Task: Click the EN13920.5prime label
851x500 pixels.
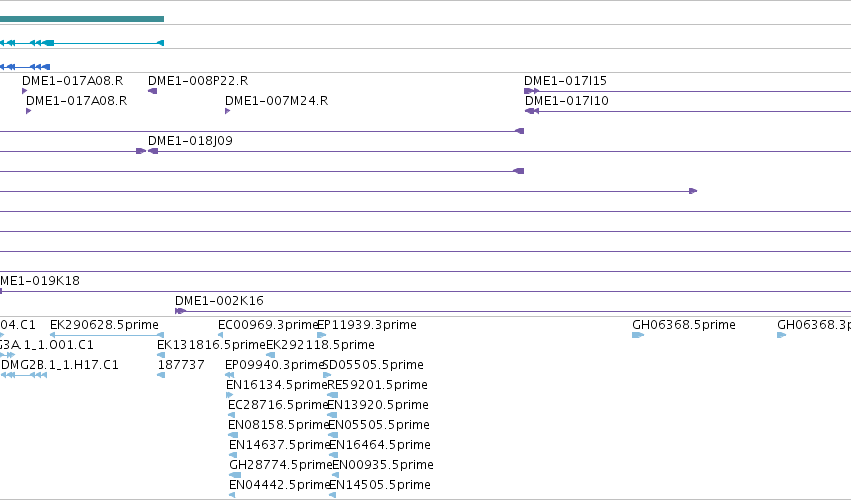Action: pyautogui.click(x=378, y=405)
